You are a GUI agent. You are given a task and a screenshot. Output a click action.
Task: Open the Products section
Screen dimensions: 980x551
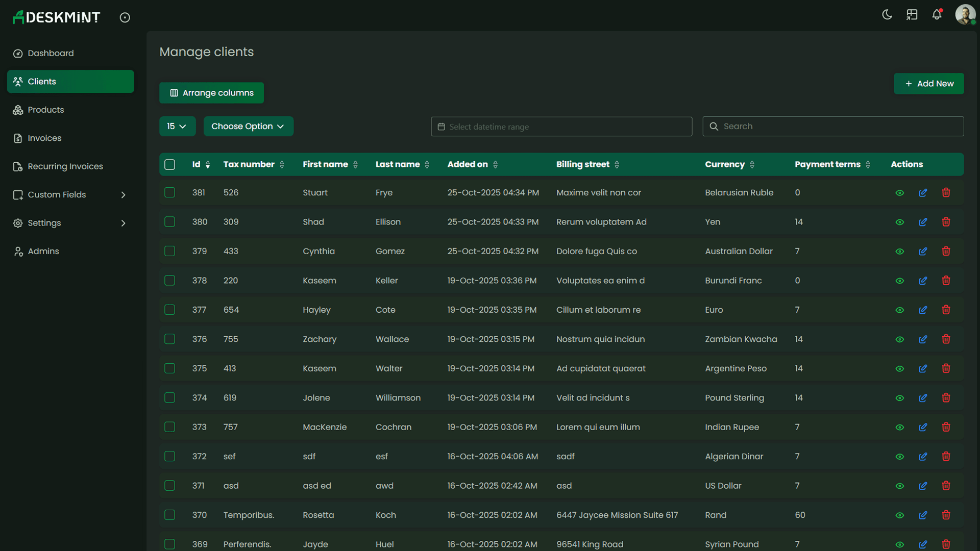click(45, 110)
